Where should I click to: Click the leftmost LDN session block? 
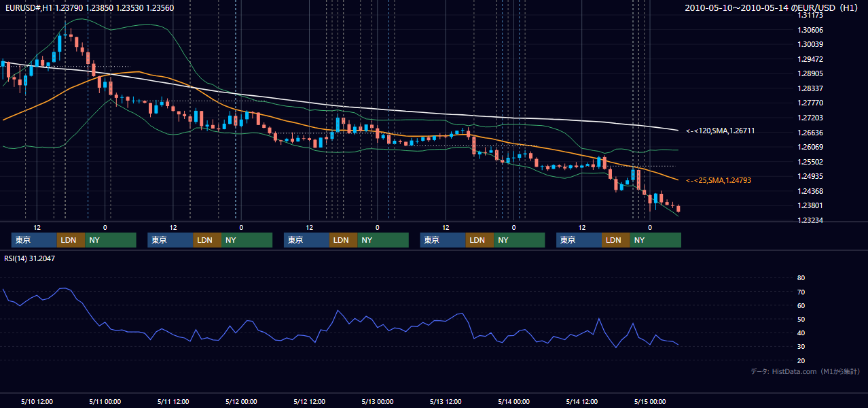click(x=71, y=240)
